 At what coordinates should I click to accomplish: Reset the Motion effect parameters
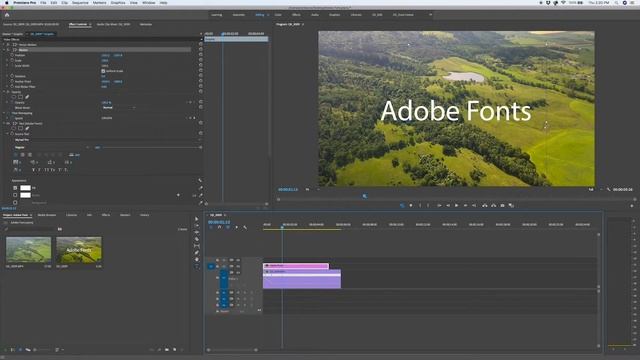coord(201,50)
